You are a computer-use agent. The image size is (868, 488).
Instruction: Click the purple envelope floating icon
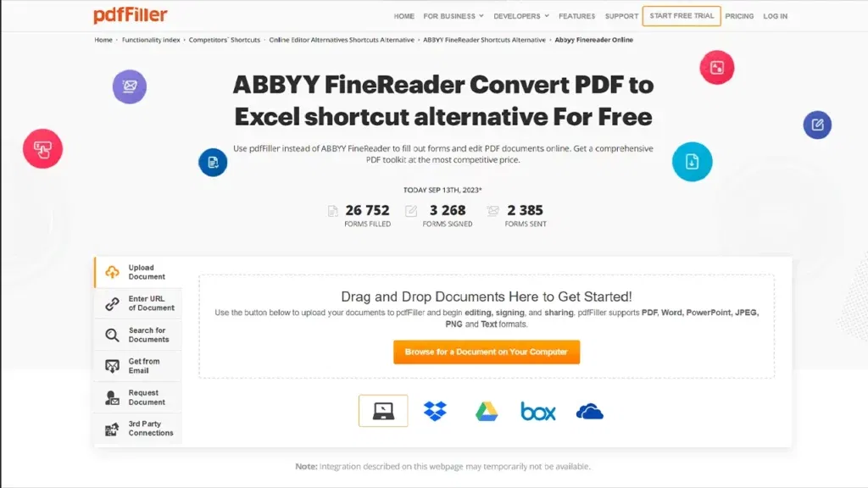click(130, 86)
